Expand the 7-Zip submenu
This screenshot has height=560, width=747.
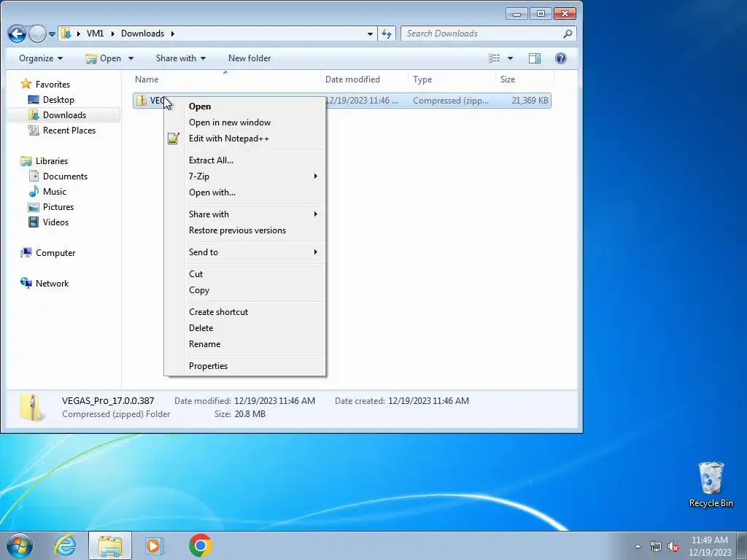pyautogui.click(x=244, y=176)
